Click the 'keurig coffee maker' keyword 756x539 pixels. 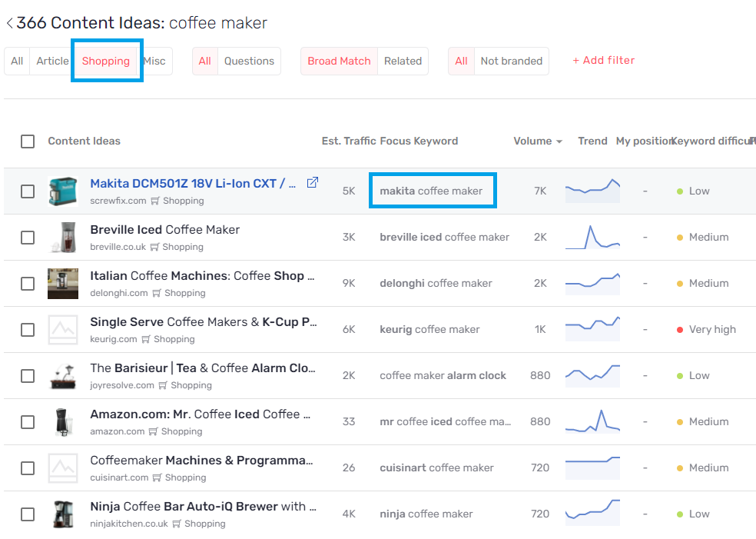429,330
